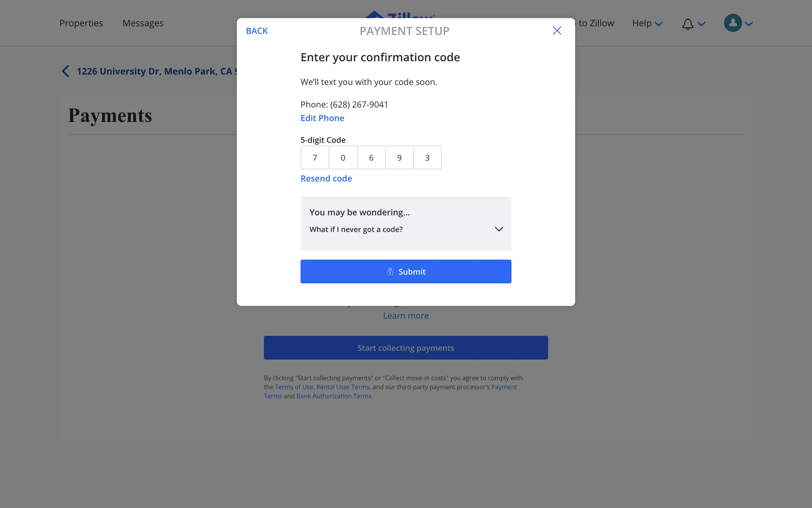The height and width of the screenshot is (508, 812).
Task: Open the account dropdown chevron
Action: coord(749,24)
